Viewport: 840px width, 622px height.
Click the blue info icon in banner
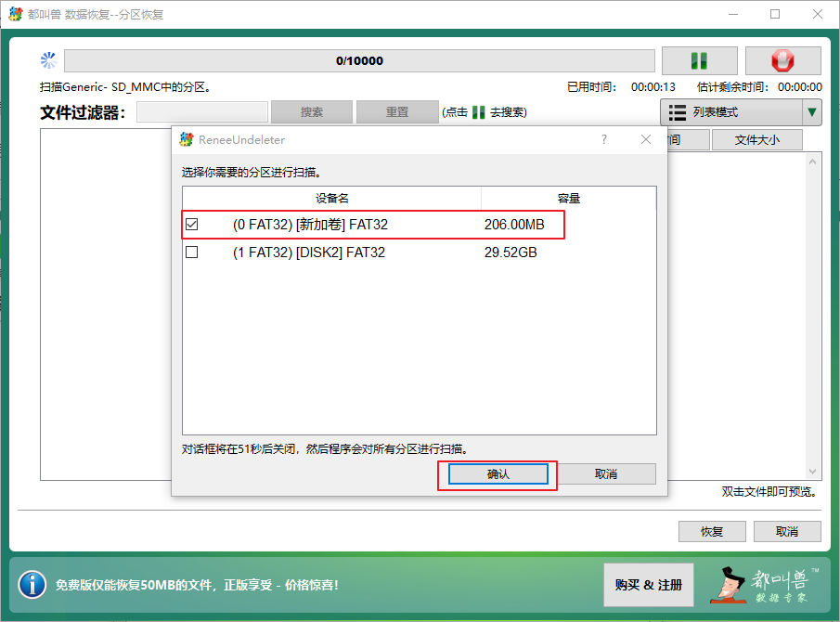[32, 584]
